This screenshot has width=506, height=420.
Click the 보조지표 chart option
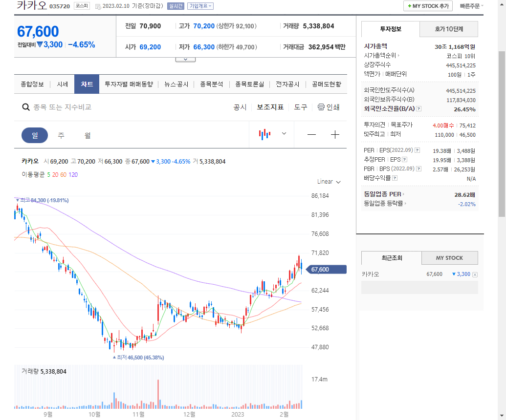click(x=270, y=107)
